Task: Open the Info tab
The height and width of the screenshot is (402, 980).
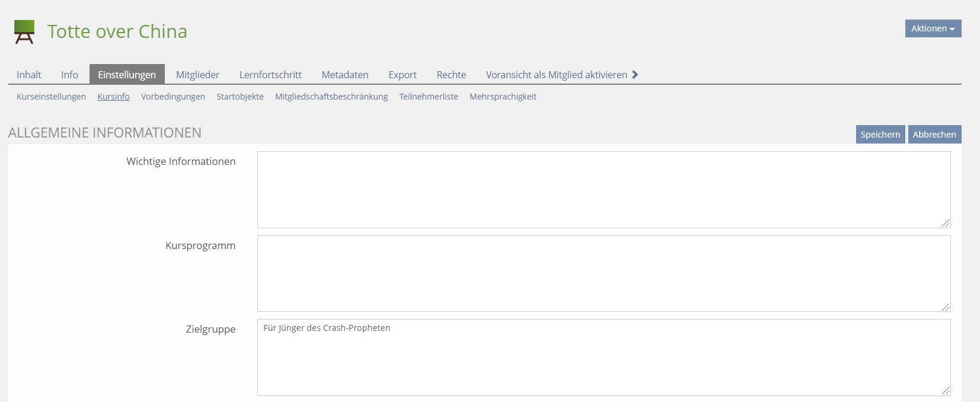Action: [69, 75]
